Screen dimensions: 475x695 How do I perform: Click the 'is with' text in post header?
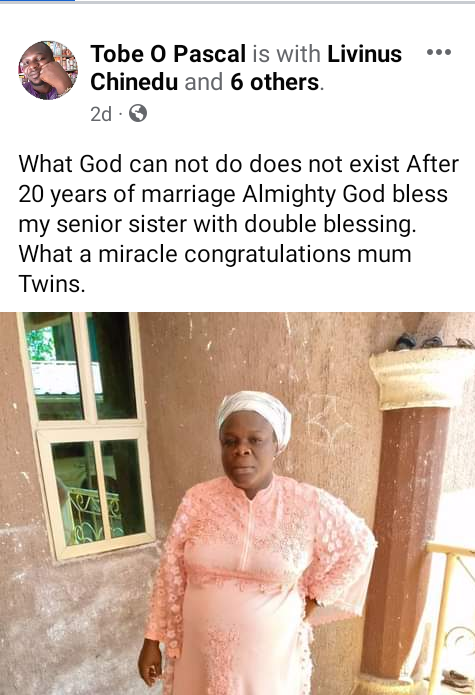point(287,54)
